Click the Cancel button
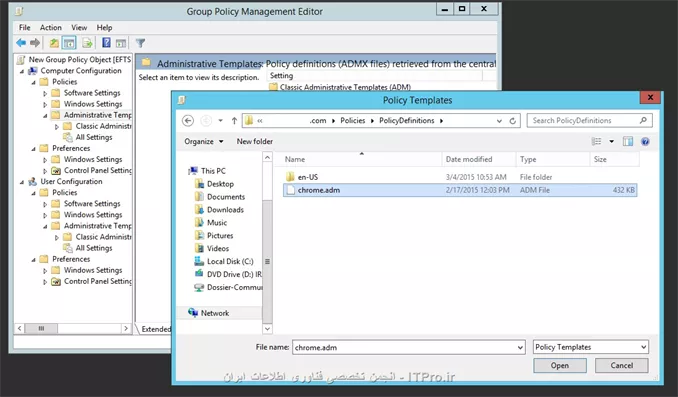This screenshot has width=678, height=397. [x=621, y=365]
